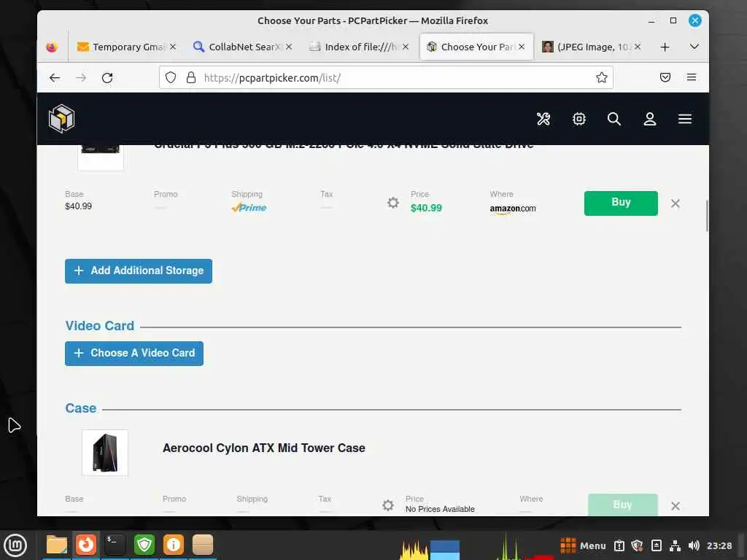Open orange info app in taskbar
Image resolution: width=747 pixels, height=560 pixels.
pyautogui.click(x=174, y=545)
